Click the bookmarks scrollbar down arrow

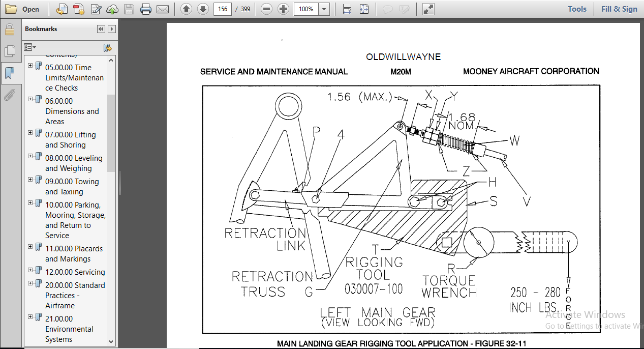click(x=111, y=342)
